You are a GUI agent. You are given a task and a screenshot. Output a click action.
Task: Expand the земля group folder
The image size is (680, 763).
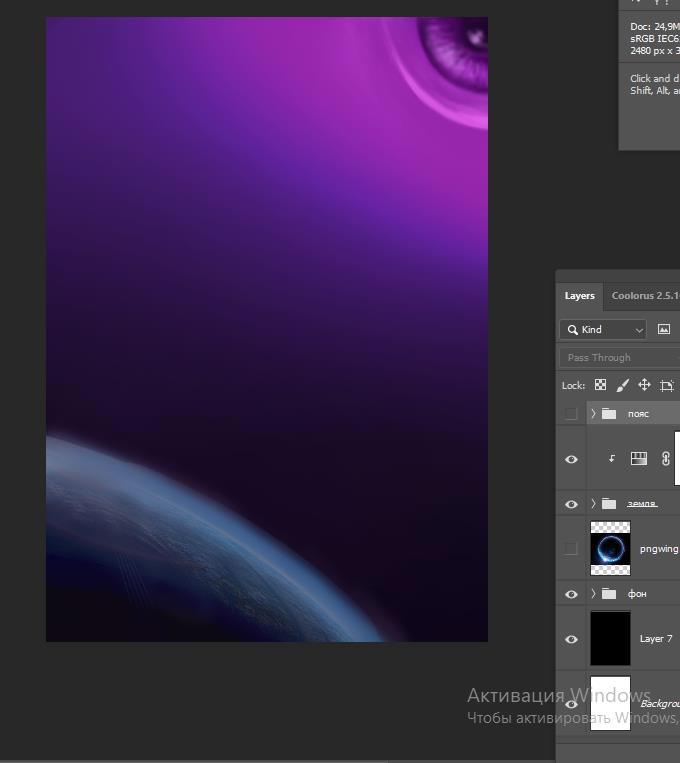click(x=593, y=504)
